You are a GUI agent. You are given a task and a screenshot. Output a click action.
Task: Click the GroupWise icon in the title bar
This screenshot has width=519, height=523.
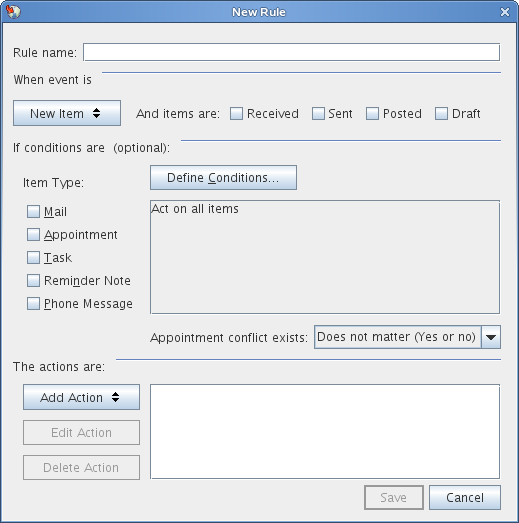coord(13,12)
